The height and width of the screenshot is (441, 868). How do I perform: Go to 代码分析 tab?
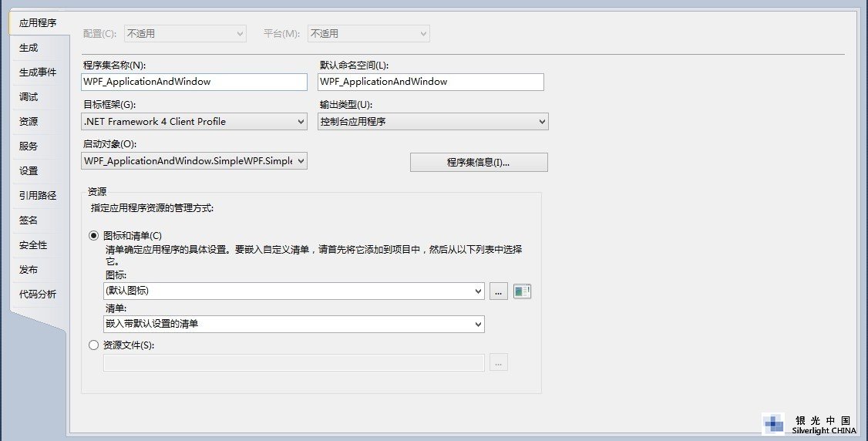(x=38, y=295)
